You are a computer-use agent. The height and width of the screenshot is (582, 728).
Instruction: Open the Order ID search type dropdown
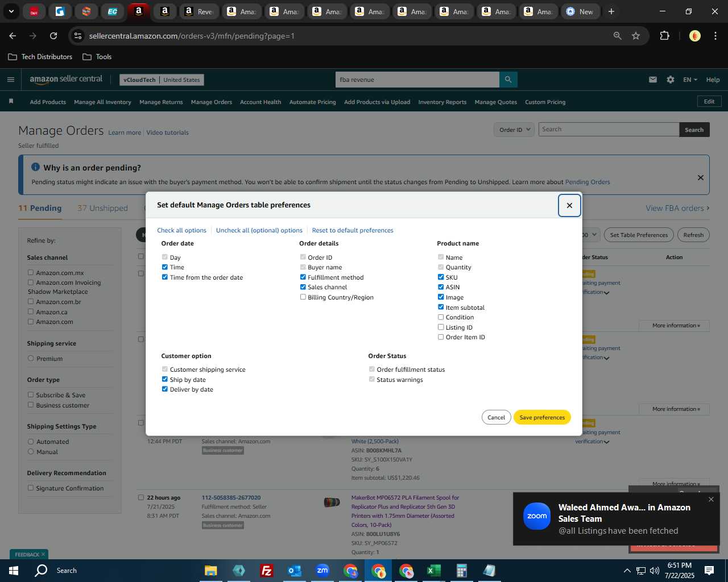(514, 130)
